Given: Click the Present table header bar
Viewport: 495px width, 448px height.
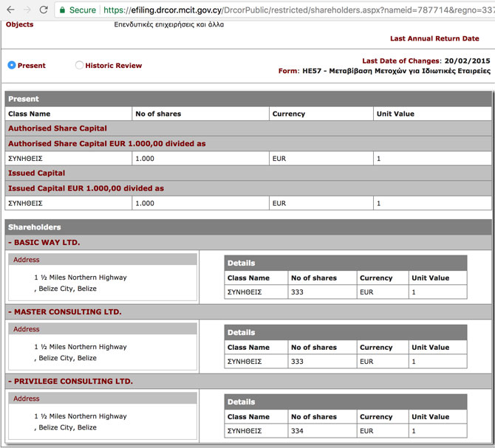Looking at the screenshot, I should tap(248, 99).
